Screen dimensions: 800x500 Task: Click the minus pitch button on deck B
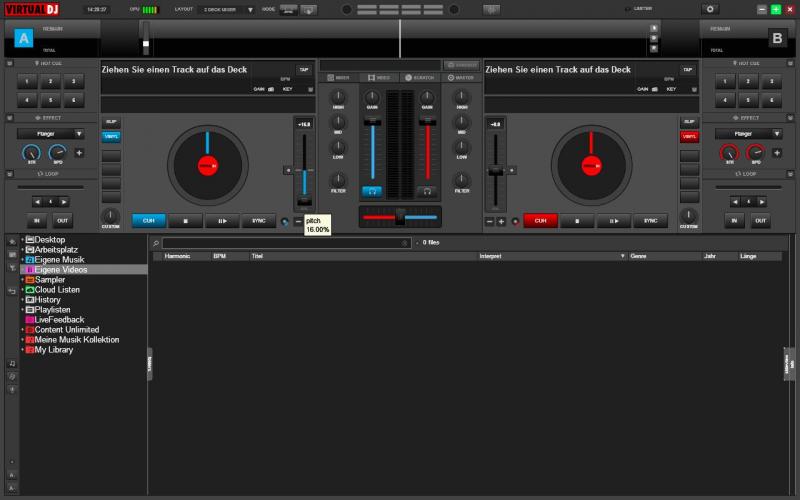tap(490, 221)
